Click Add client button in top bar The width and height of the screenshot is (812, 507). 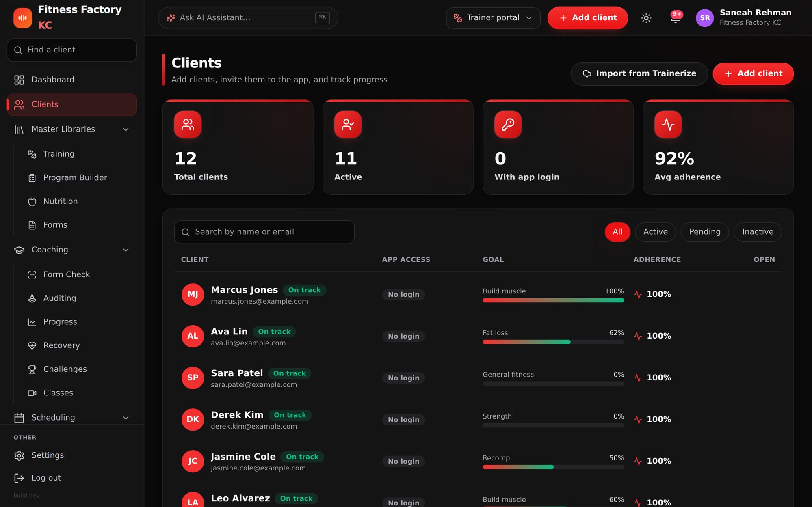(587, 18)
